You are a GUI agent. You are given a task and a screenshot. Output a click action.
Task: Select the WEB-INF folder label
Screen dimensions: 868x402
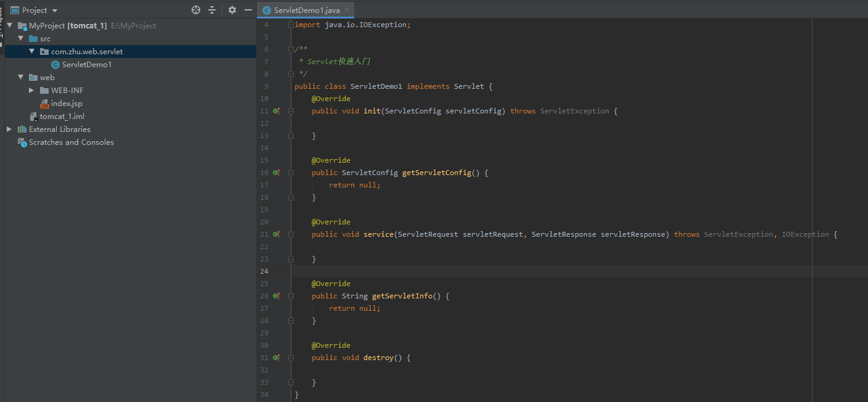pyautogui.click(x=67, y=91)
